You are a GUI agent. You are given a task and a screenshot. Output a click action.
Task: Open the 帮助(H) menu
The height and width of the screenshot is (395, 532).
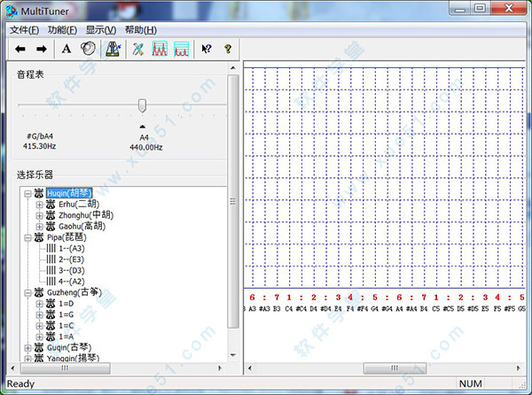pos(140,30)
